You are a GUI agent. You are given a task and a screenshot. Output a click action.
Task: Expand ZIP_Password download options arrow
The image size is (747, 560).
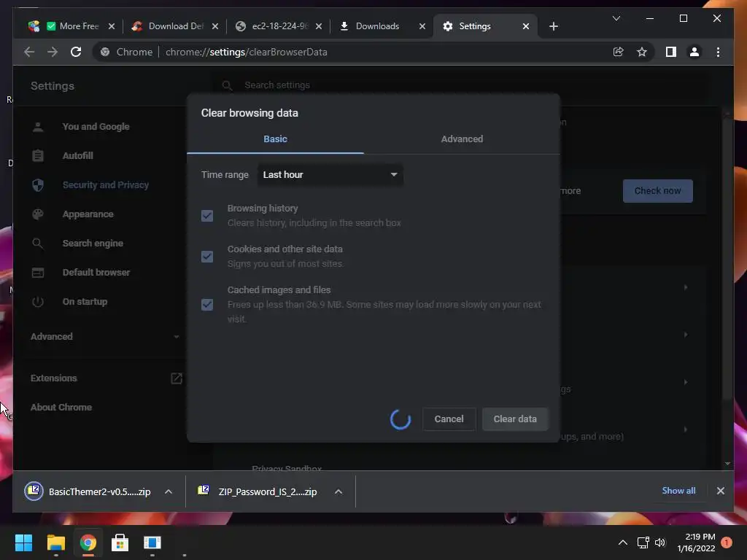[x=338, y=491]
